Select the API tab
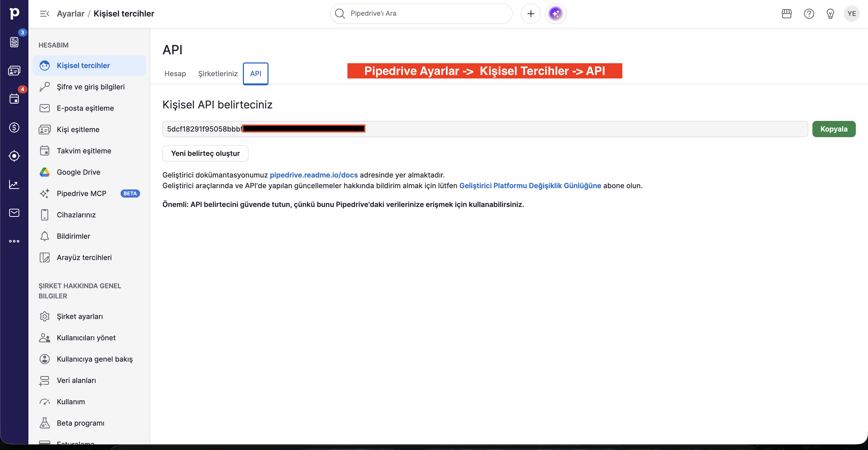The width and height of the screenshot is (868, 450). pyautogui.click(x=255, y=74)
